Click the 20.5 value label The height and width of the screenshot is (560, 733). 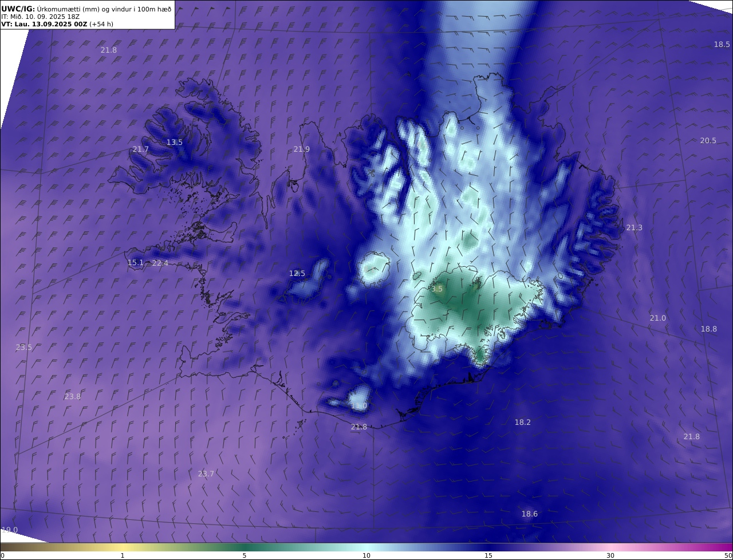[x=708, y=141]
